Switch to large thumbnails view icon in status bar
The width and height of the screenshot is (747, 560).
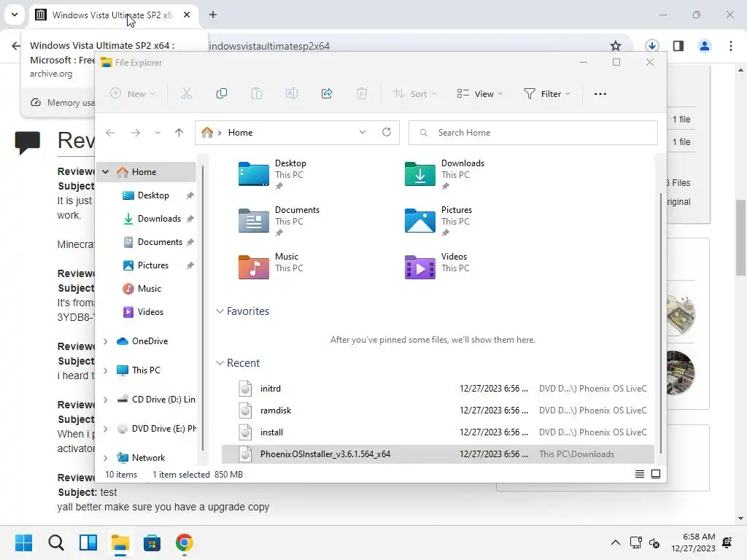pos(656,474)
